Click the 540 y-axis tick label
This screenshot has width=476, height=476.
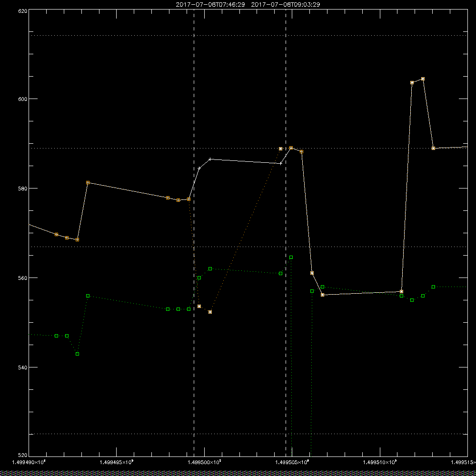23,367
